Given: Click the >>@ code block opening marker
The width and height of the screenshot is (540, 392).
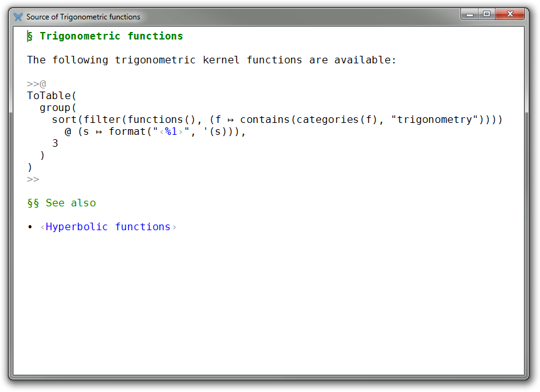Looking at the screenshot, I should tap(36, 84).
